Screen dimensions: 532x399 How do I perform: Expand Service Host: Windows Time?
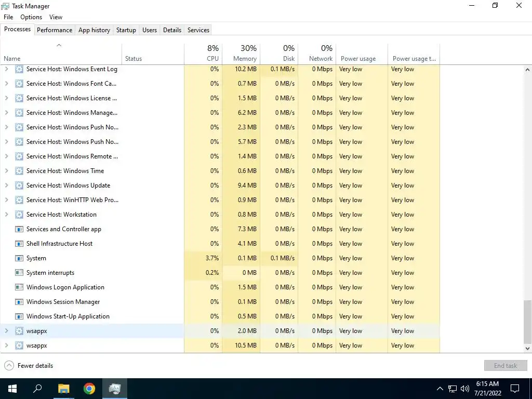6,171
